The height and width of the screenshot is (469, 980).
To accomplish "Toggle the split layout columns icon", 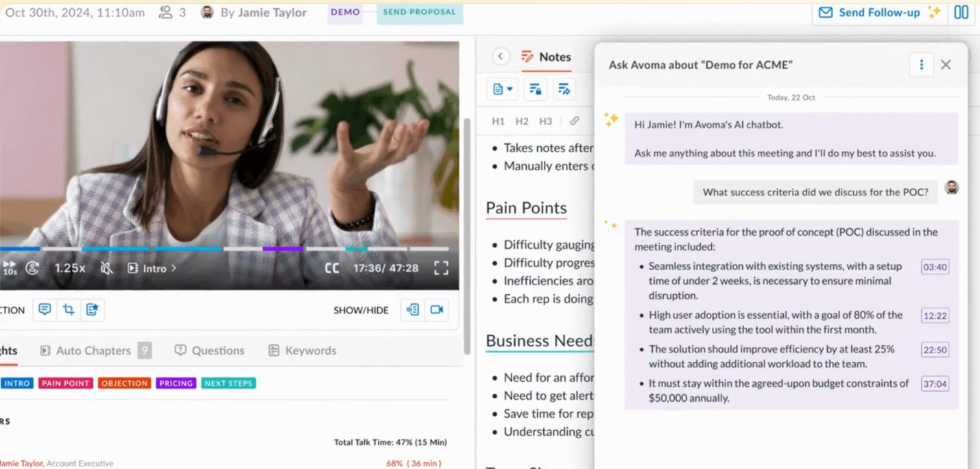I will 961,12.
